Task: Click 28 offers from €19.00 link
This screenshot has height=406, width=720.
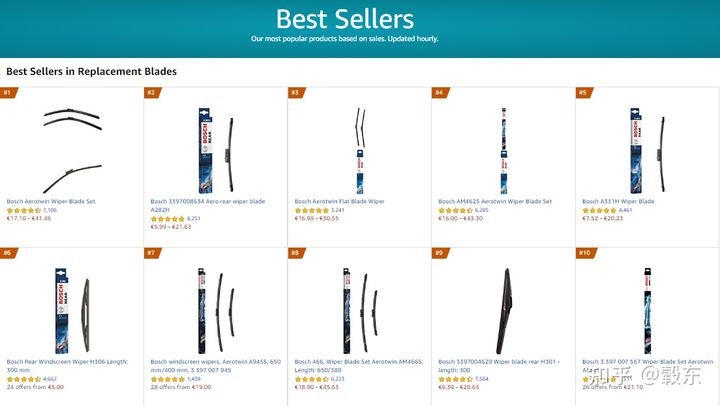Action: click(x=181, y=387)
